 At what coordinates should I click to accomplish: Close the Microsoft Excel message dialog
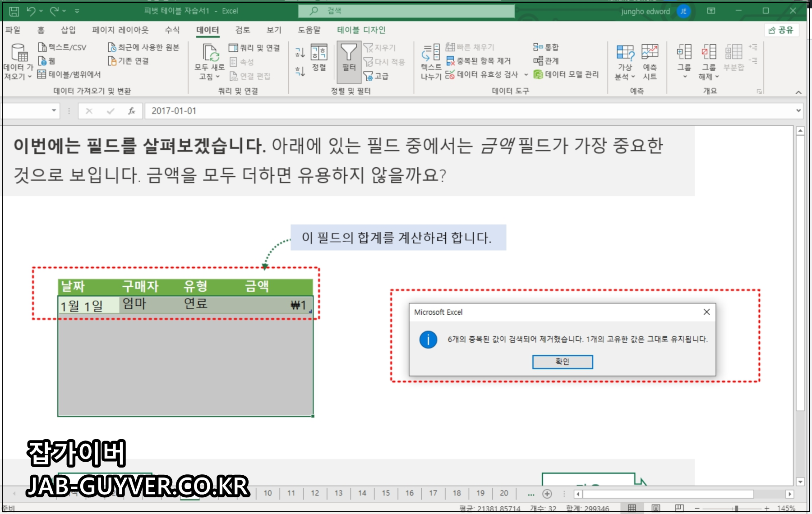[x=706, y=312]
